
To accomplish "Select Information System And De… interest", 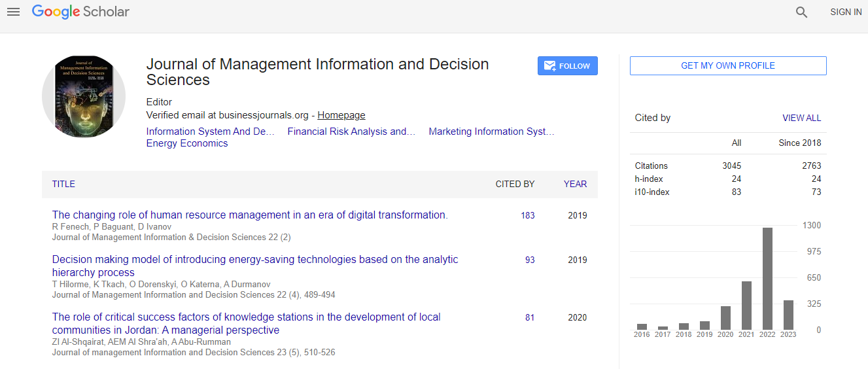I will (x=211, y=132).
